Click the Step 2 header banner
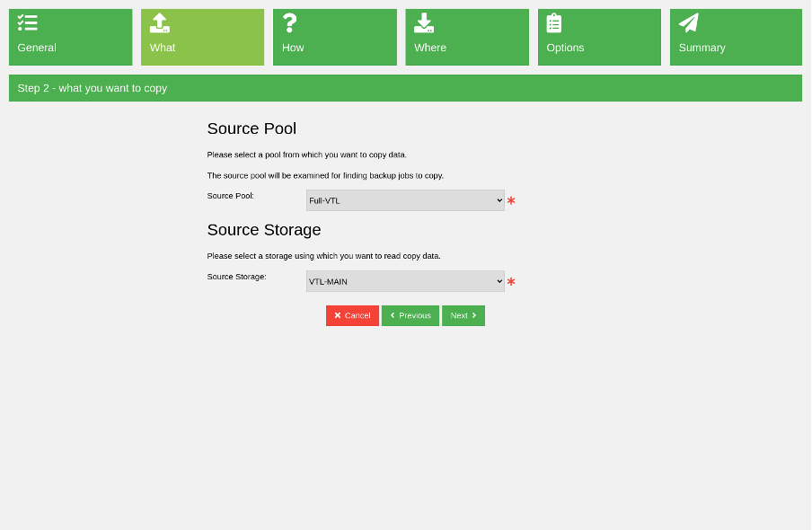Viewport: 812px width, 530px height. (x=405, y=88)
